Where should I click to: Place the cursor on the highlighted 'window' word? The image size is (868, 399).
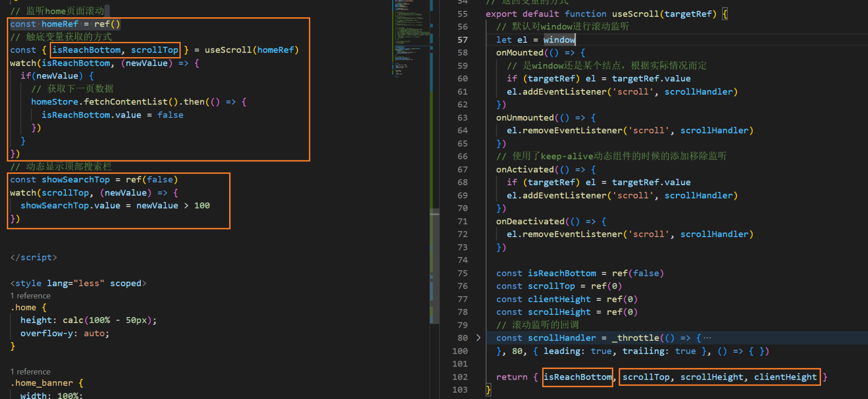559,40
